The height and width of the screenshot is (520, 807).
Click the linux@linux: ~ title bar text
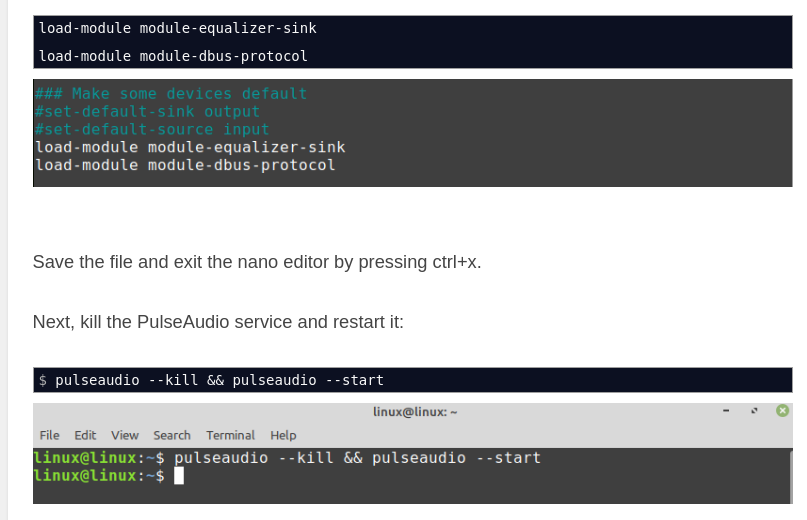pos(415,412)
